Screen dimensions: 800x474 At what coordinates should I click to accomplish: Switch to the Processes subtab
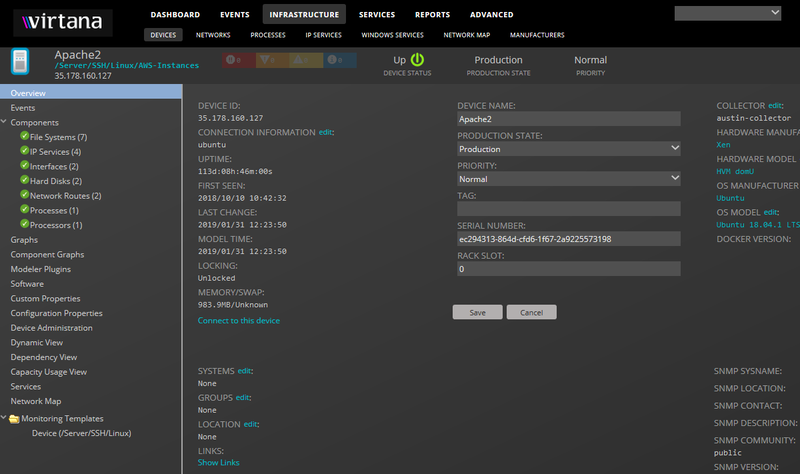(268, 35)
